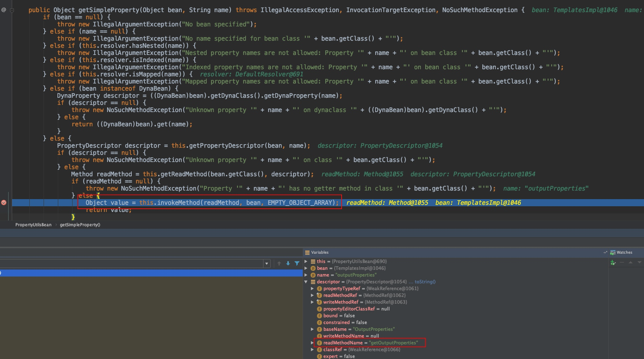
Task: Expand the 'name' variable node
Action: click(x=306, y=275)
